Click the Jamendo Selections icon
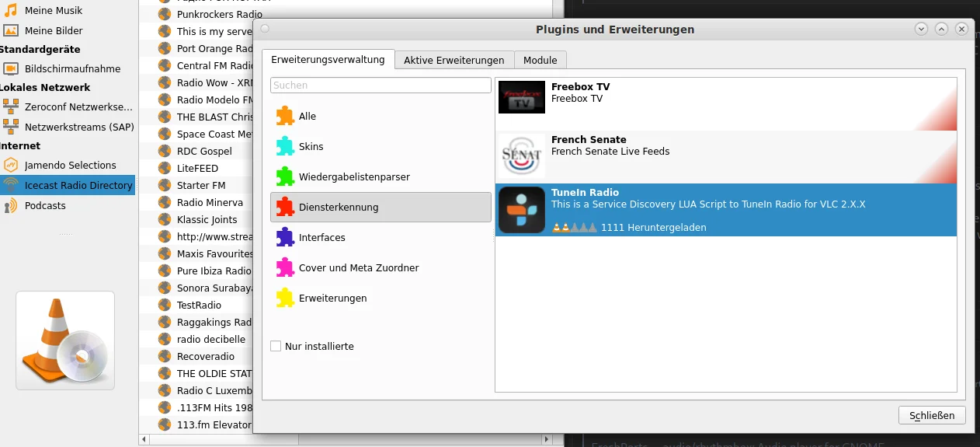The height and width of the screenshot is (447, 980). [11, 165]
